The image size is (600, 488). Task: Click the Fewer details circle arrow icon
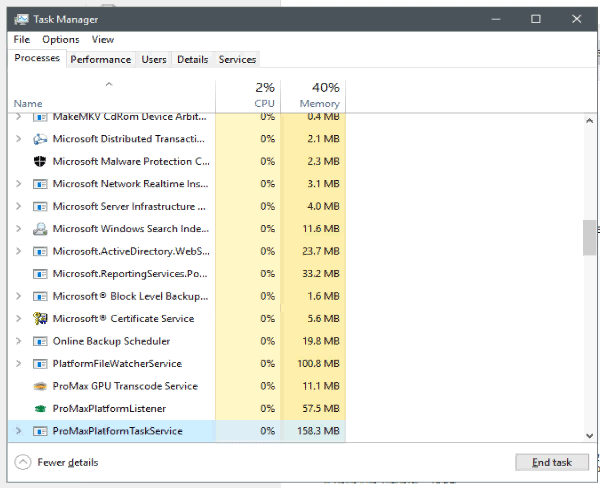click(23, 462)
